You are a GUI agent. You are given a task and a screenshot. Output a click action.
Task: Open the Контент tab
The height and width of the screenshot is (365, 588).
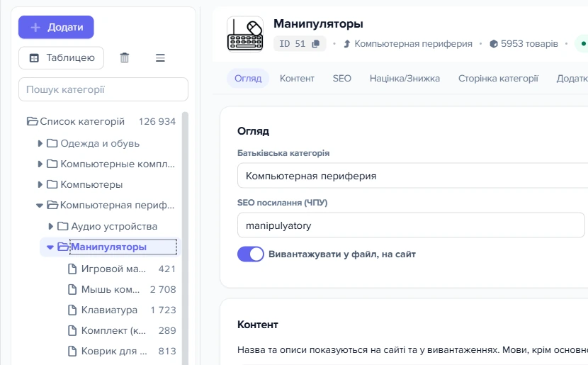coord(297,79)
